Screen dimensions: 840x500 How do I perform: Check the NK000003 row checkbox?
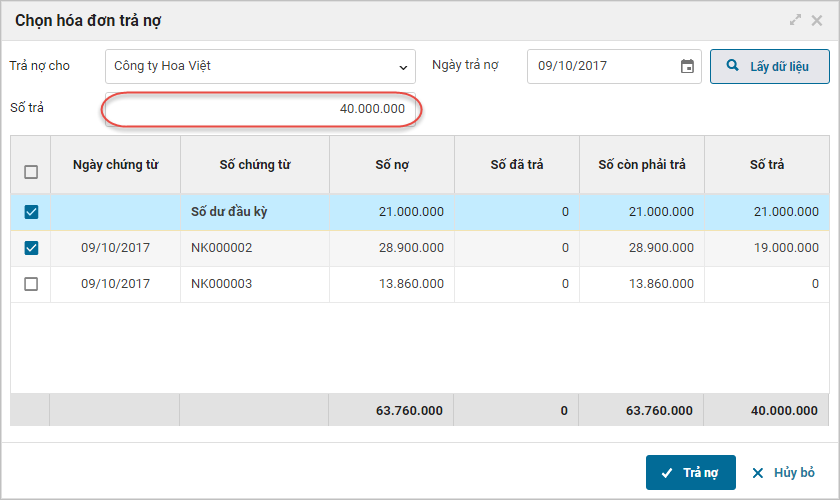(x=31, y=284)
